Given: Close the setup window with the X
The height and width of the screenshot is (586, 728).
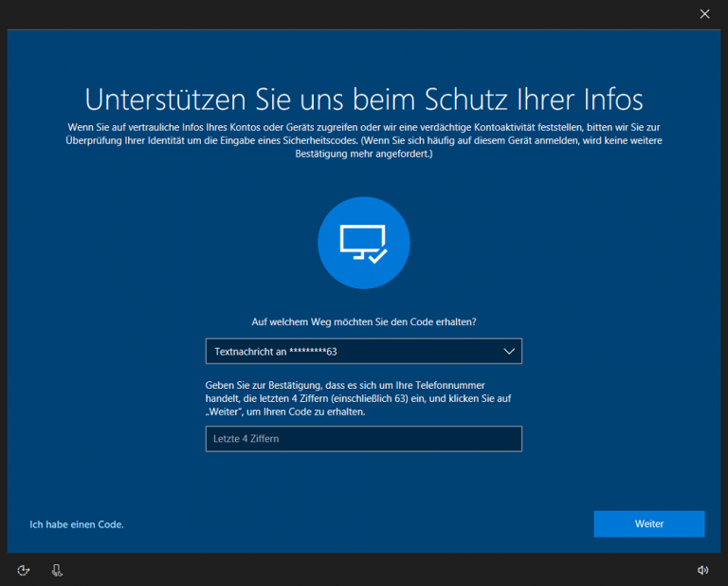Looking at the screenshot, I should tap(705, 14).
